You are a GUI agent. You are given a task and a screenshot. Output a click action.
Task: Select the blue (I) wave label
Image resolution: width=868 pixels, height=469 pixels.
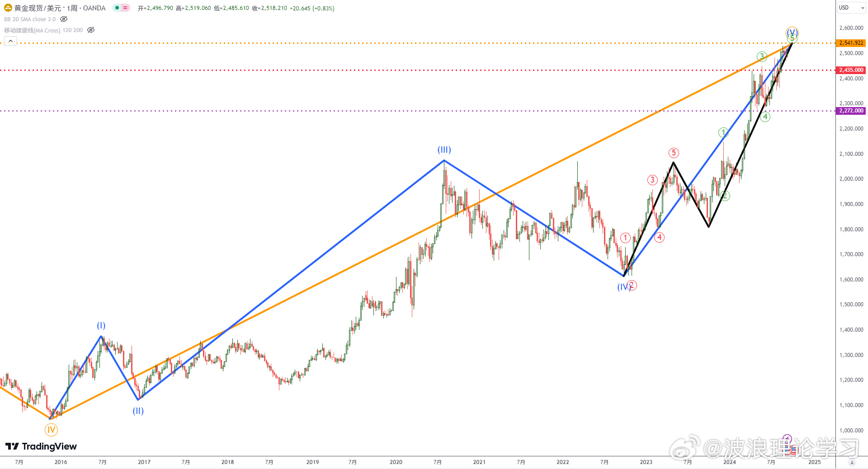pos(101,325)
